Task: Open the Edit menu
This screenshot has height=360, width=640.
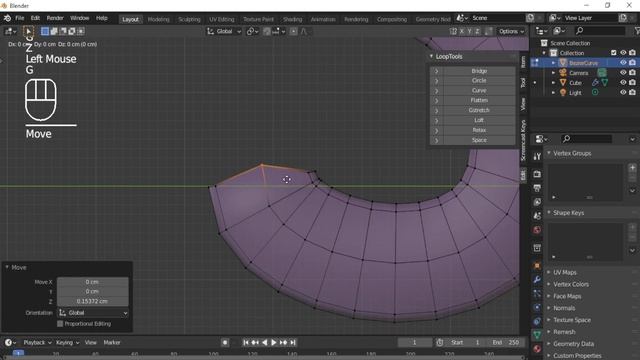Action: click(x=35, y=18)
